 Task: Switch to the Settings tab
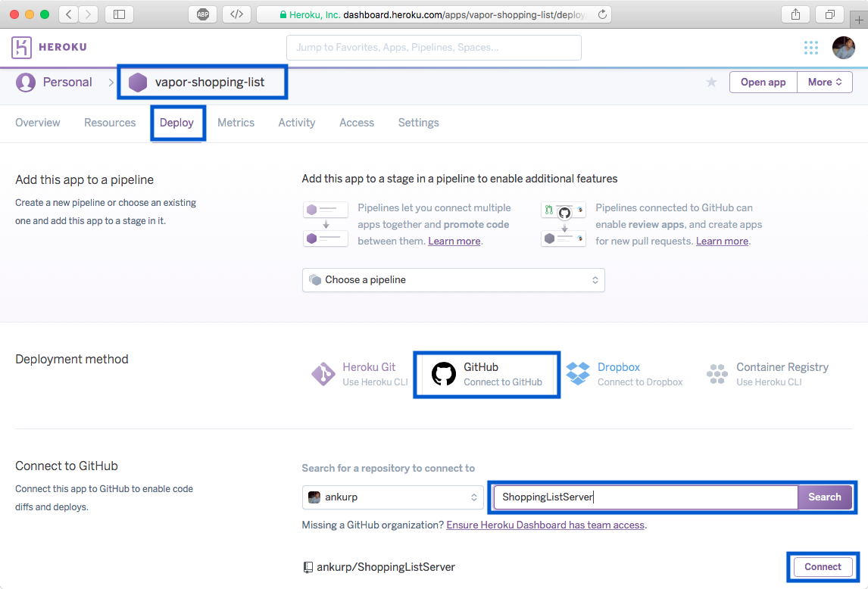(419, 123)
